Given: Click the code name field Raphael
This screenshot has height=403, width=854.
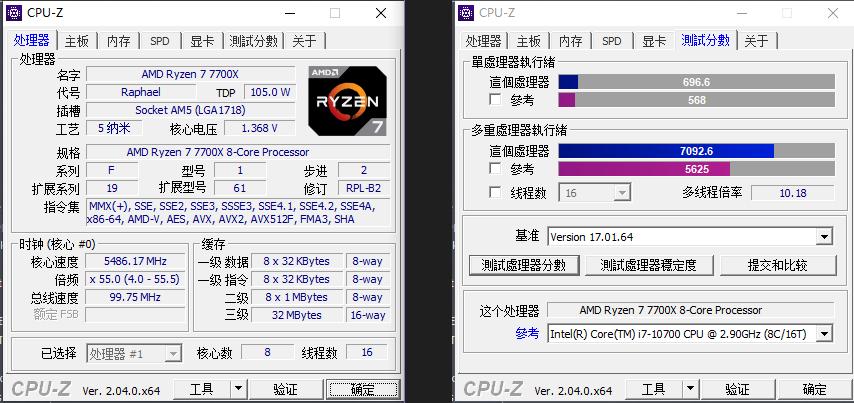Looking at the screenshot, I should tap(141, 92).
